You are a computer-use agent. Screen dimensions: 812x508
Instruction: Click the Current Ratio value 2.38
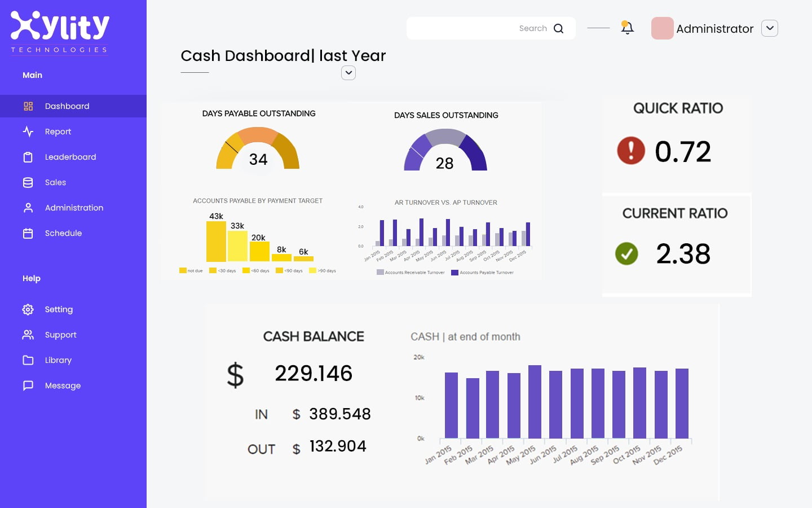683,253
